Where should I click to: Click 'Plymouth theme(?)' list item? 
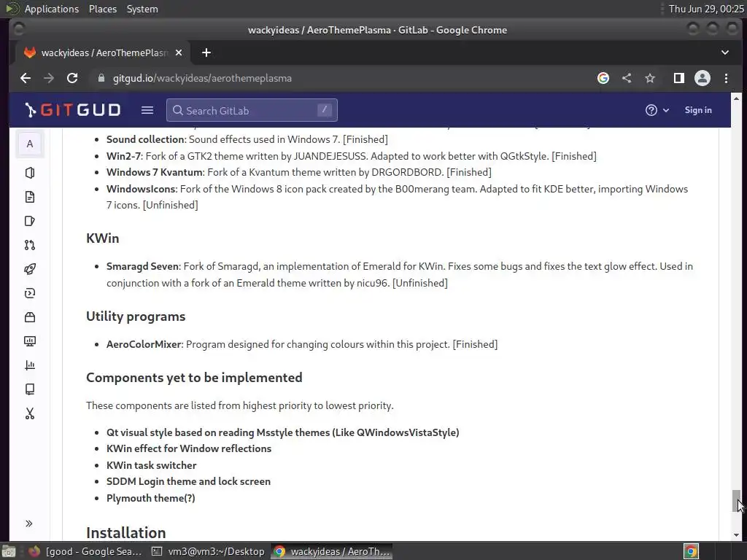(150, 498)
